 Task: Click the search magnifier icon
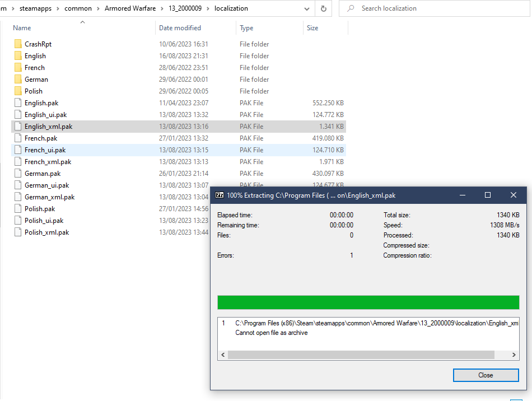(x=351, y=9)
